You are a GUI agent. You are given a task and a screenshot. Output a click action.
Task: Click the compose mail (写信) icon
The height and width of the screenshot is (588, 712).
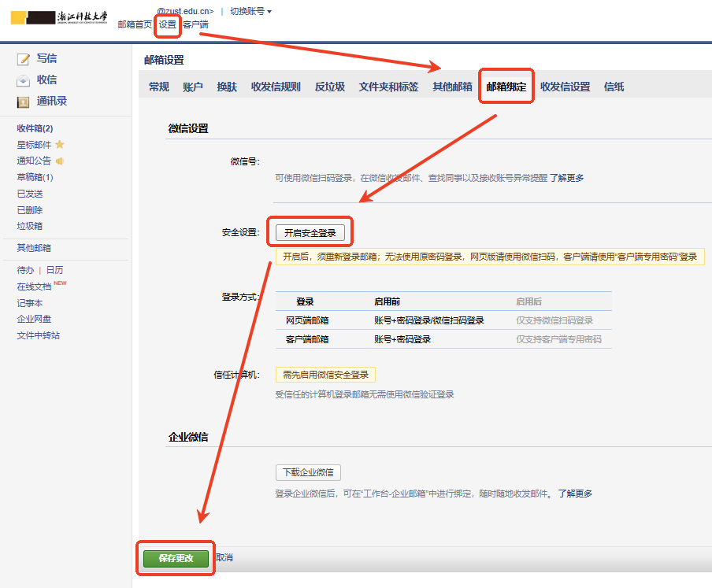[24, 59]
